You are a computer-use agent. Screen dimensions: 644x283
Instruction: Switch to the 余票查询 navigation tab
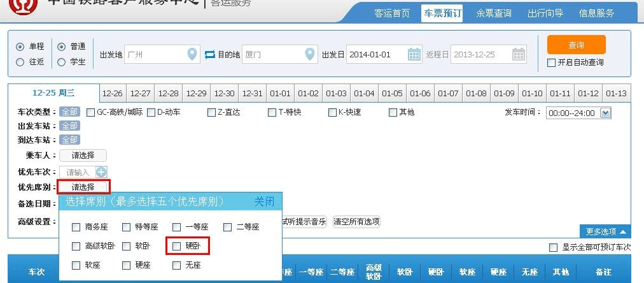click(494, 13)
